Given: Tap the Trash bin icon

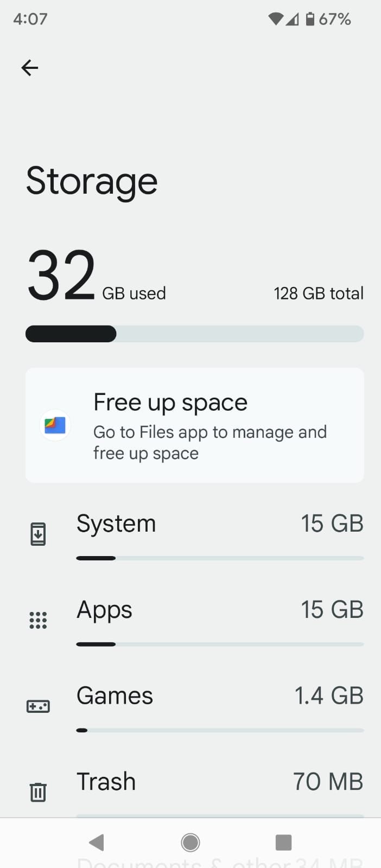Looking at the screenshot, I should point(38,792).
